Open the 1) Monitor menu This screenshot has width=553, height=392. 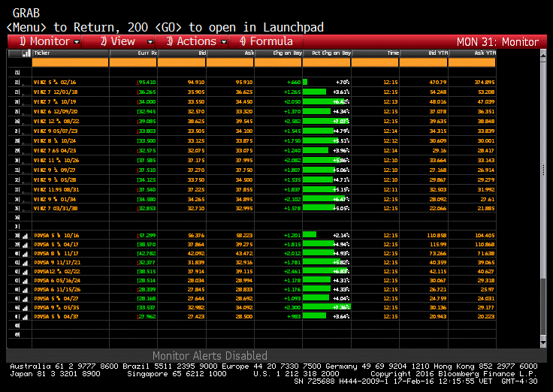[x=44, y=41]
